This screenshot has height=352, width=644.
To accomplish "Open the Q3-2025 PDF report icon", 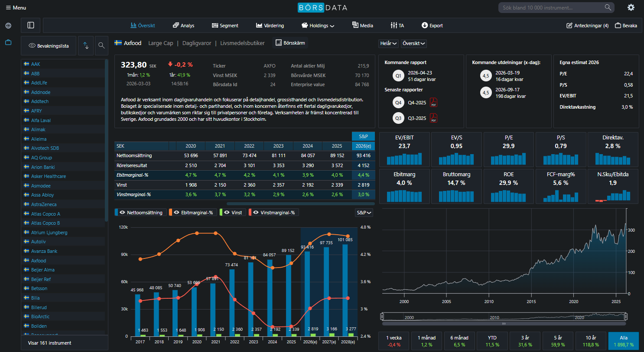I will [433, 118].
